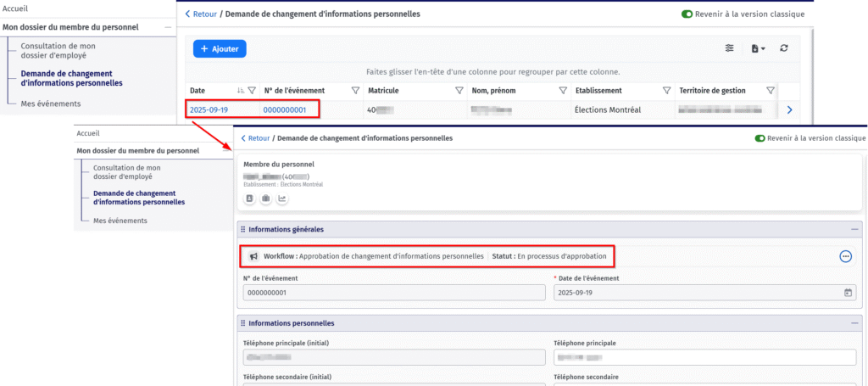Click the filter icon on Matricule column

click(459, 91)
